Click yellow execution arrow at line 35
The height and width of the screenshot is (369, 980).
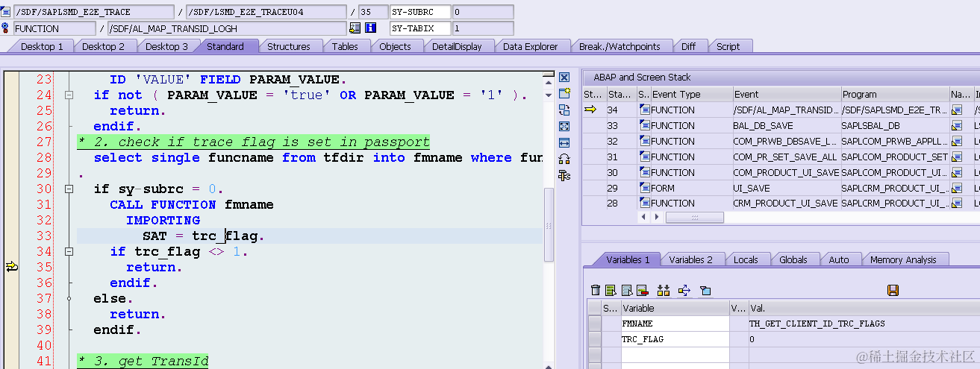(x=11, y=267)
